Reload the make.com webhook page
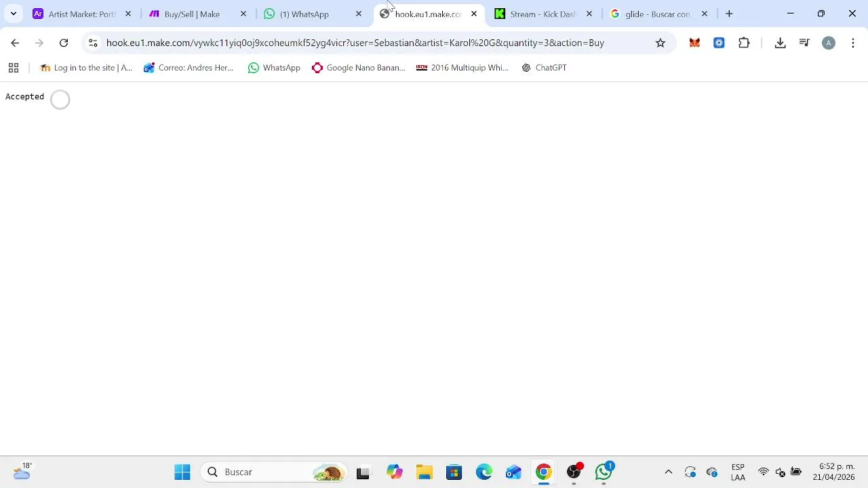 pyautogui.click(x=64, y=43)
